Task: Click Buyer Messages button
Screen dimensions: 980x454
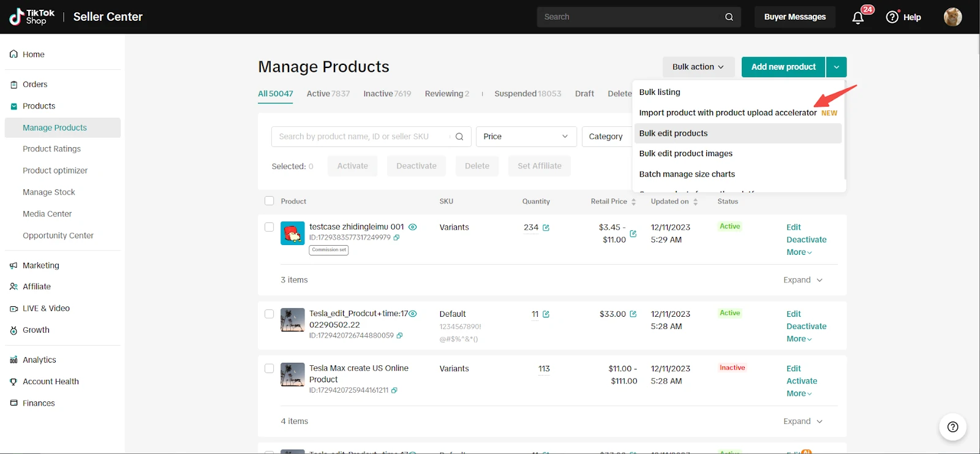Action: (794, 17)
